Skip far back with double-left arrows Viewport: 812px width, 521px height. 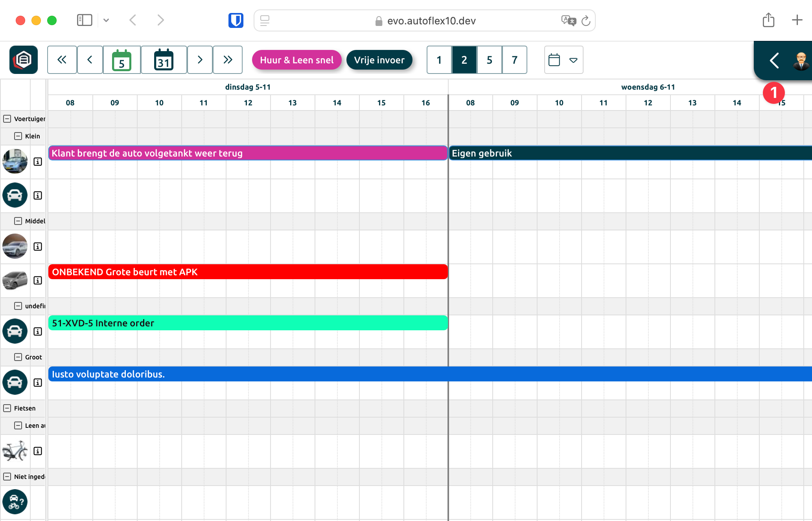[62, 60]
